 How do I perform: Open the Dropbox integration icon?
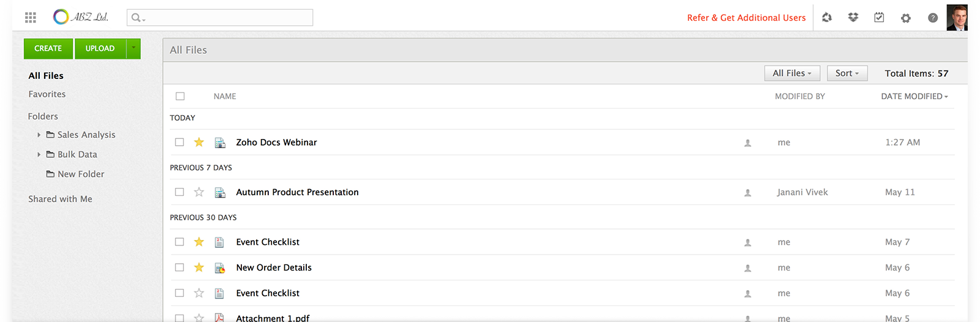tap(853, 18)
